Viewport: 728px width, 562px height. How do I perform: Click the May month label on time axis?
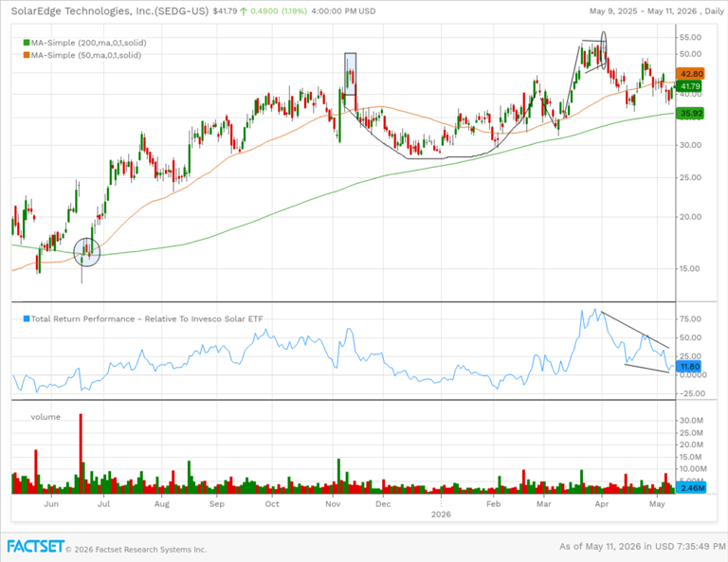point(657,504)
